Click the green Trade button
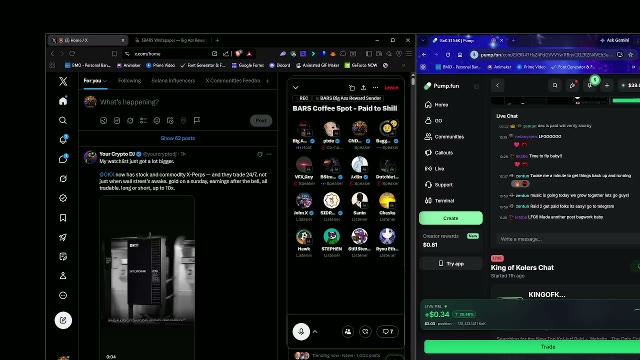The width and height of the screenshot is (640, 360). [x=532, y=347]
